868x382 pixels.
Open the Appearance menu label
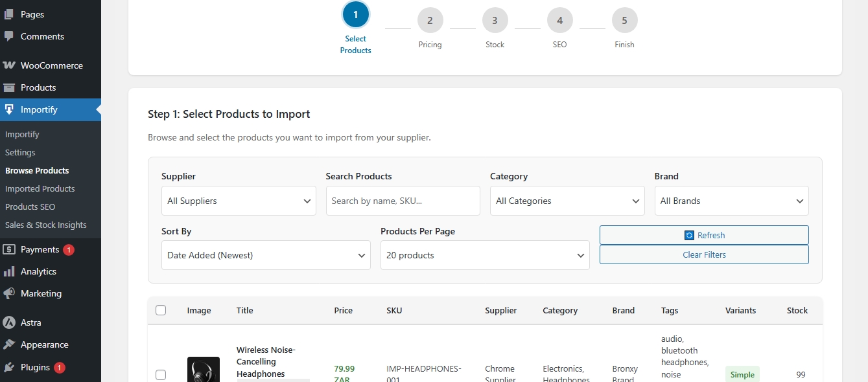[44, 344]
